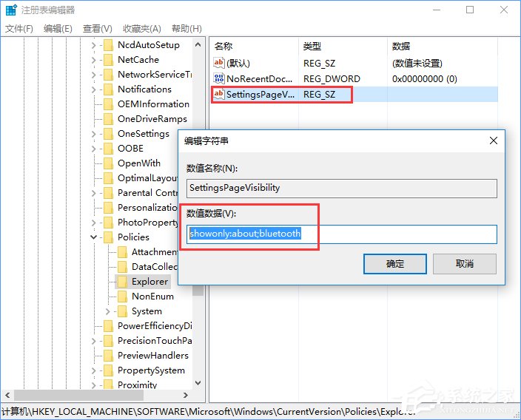Click the OneSettings folder icon
The width and height of the screenshot is (521, 420).
click(108, 134)
